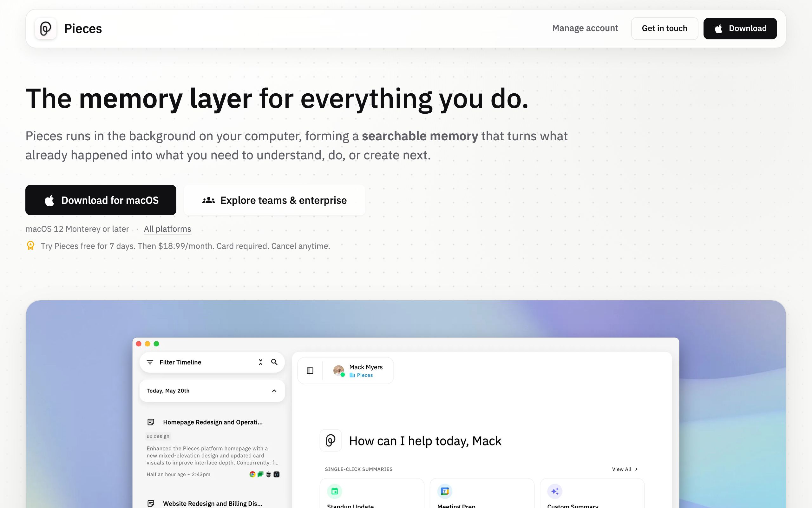This screenshot has height=508, width=812.
Task: Open Website Redesign and Billing Dis... entry
Action: (x=213, y=503)
